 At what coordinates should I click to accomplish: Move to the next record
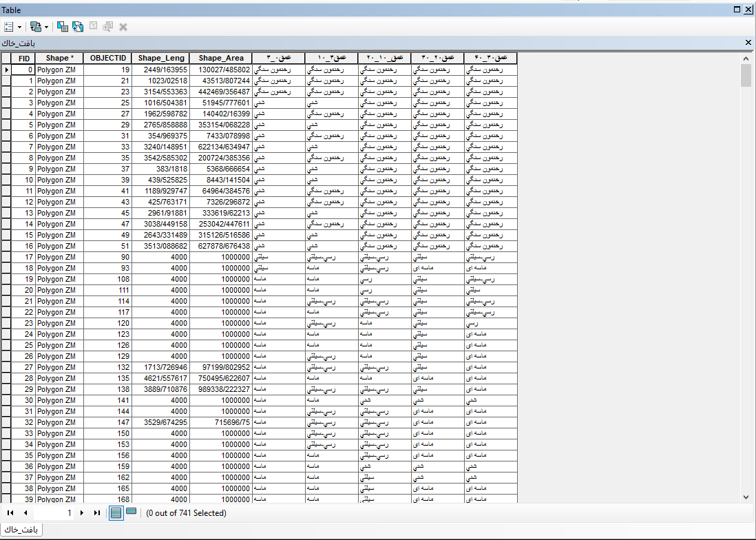(81, 513)
